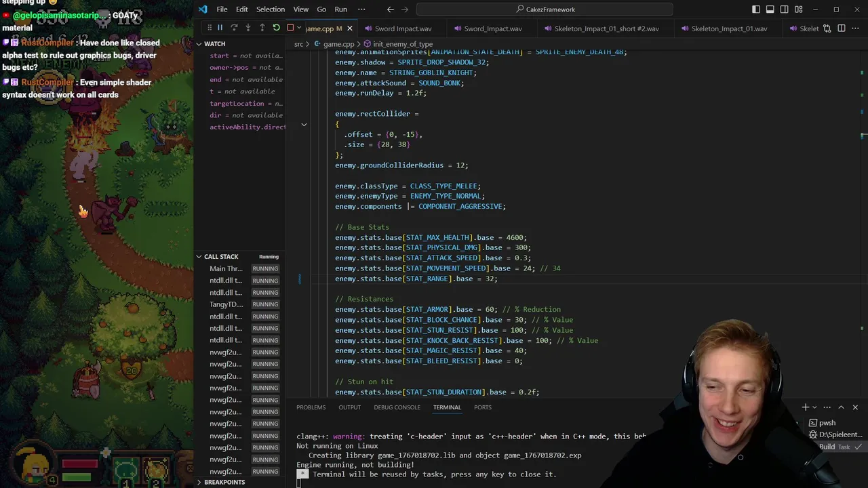Image resolution: width=868 pixels, height=488 pixels.
Task: Open the View menu
Action: 301,9
